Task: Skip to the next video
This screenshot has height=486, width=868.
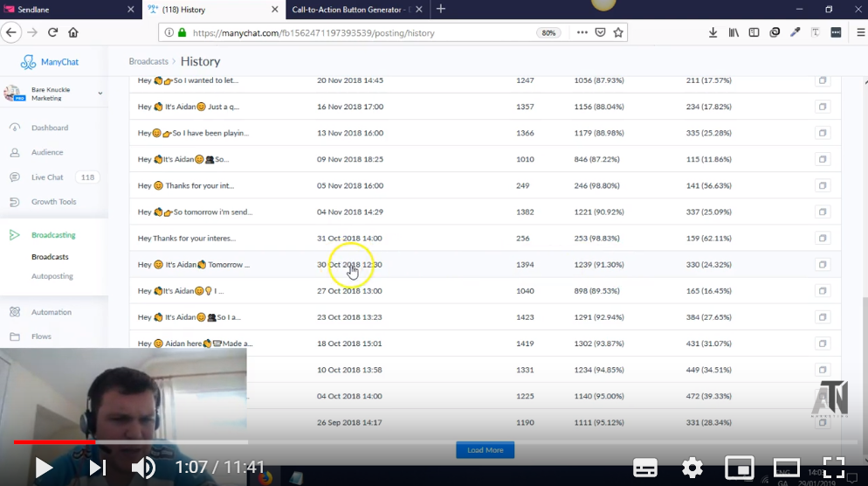Action: [x=97, y=468]
